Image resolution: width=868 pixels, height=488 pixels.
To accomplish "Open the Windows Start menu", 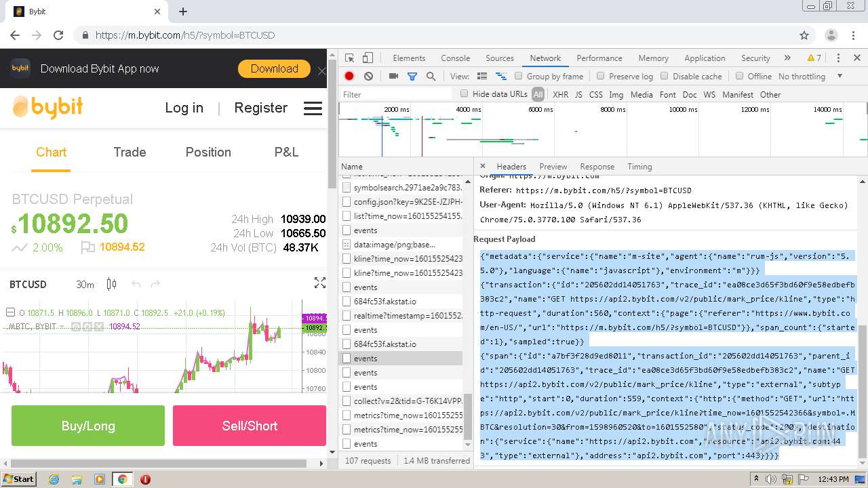I will [x=19, y=479].
